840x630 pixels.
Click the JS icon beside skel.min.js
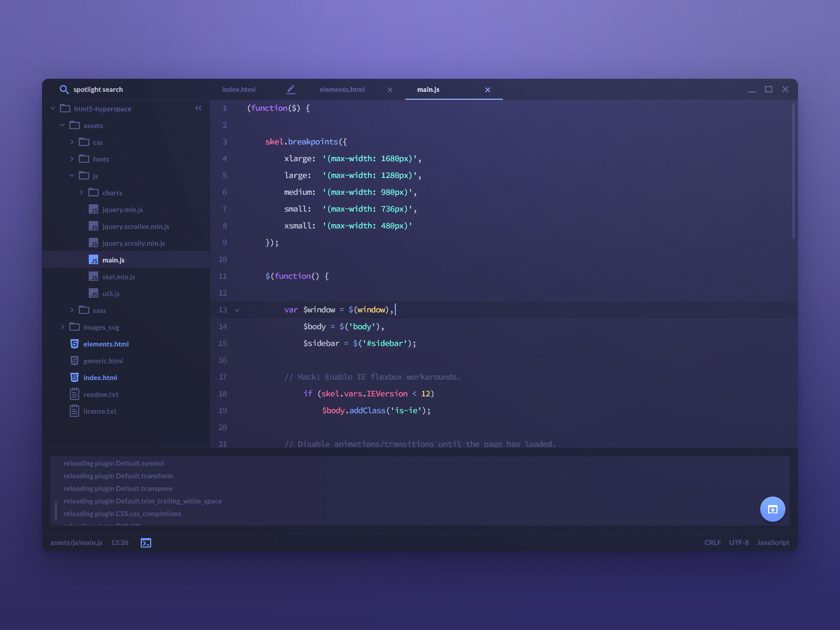pos(93,276)
